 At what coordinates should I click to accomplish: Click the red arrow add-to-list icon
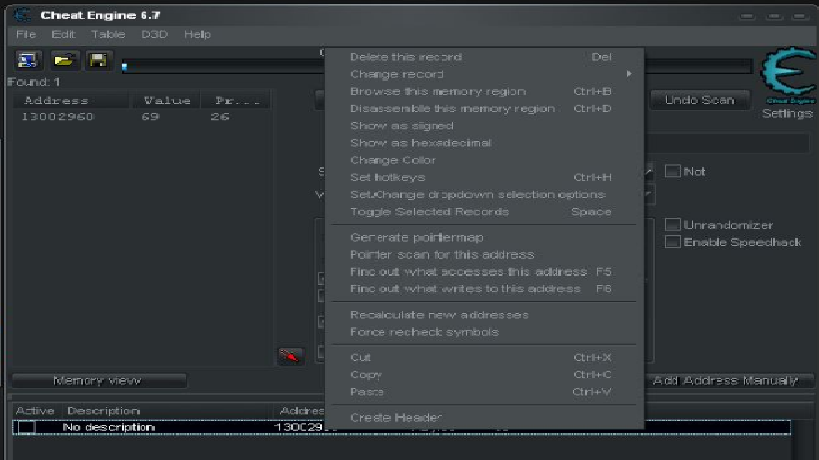(x=291, y=355)
